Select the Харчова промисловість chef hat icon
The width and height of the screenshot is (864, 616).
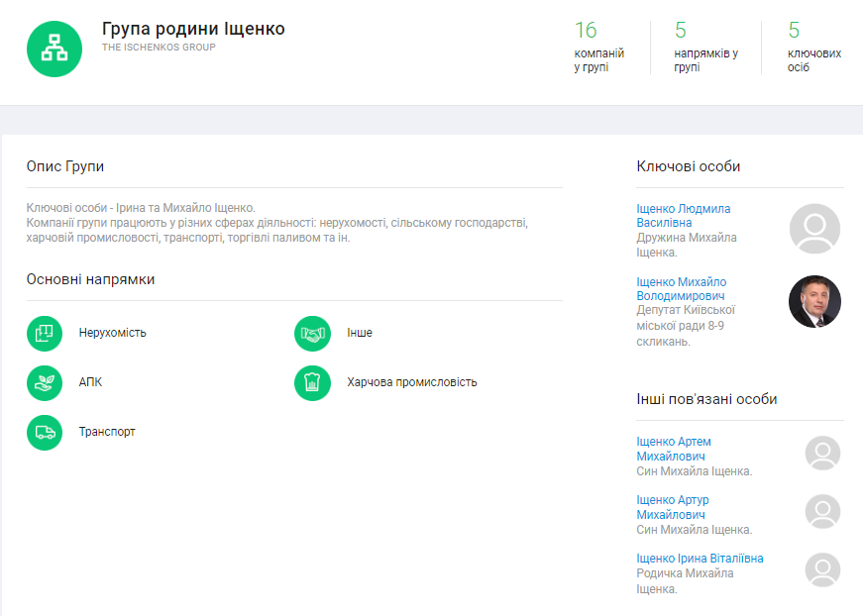point(312,382)
